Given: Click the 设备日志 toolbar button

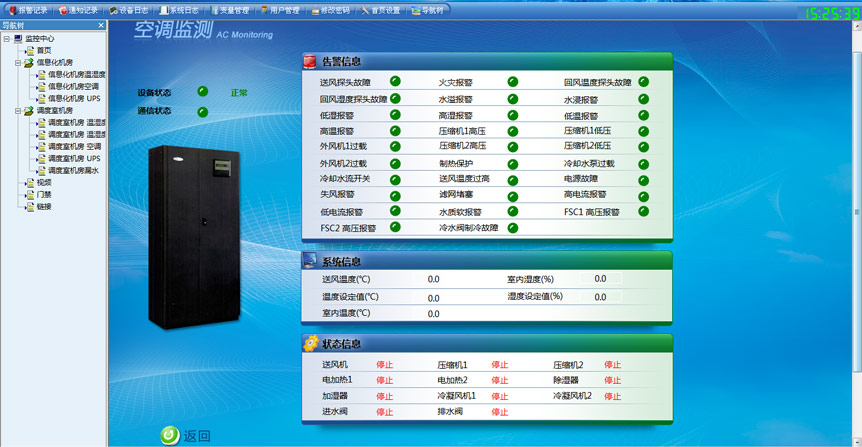Looking at the screenshot, I should click(128, 10).
